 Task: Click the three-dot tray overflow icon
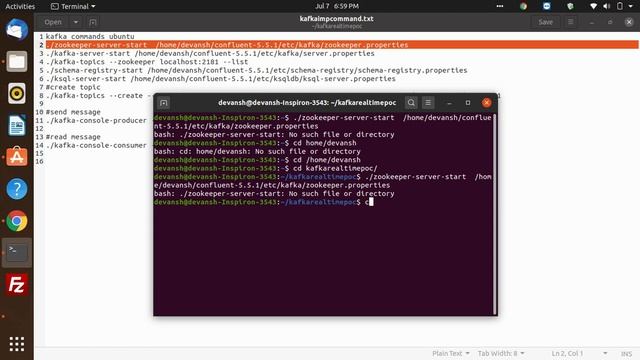(500, 6)
